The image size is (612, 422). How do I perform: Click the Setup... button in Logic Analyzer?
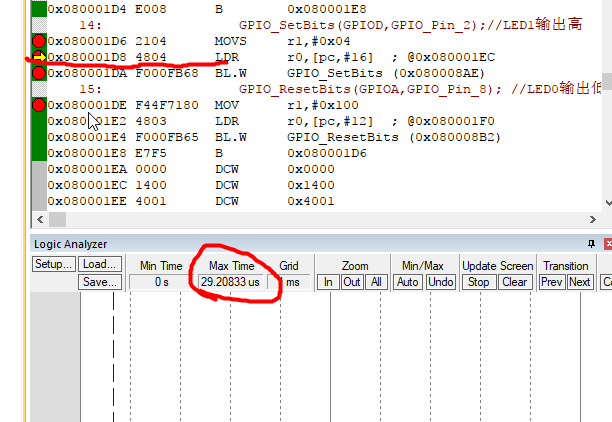click(x=53, y=264)
